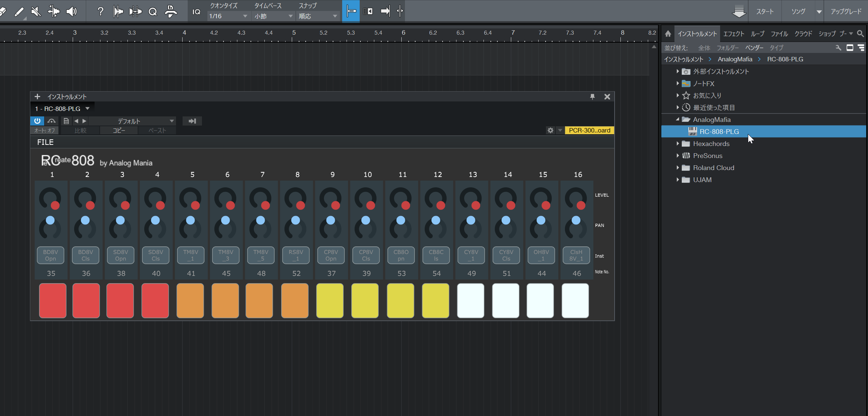Click the PCR-300..oard MIDI input label
Image resolution: width=868 pixels, height=416 pixels.
tap(589, 130)
